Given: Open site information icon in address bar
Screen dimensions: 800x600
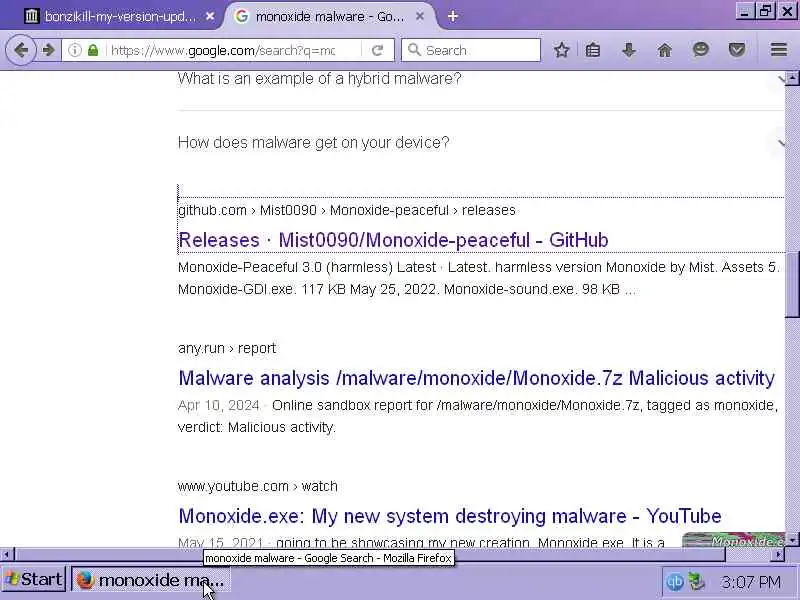Looking at the screenshot, I should pos(74,50).
